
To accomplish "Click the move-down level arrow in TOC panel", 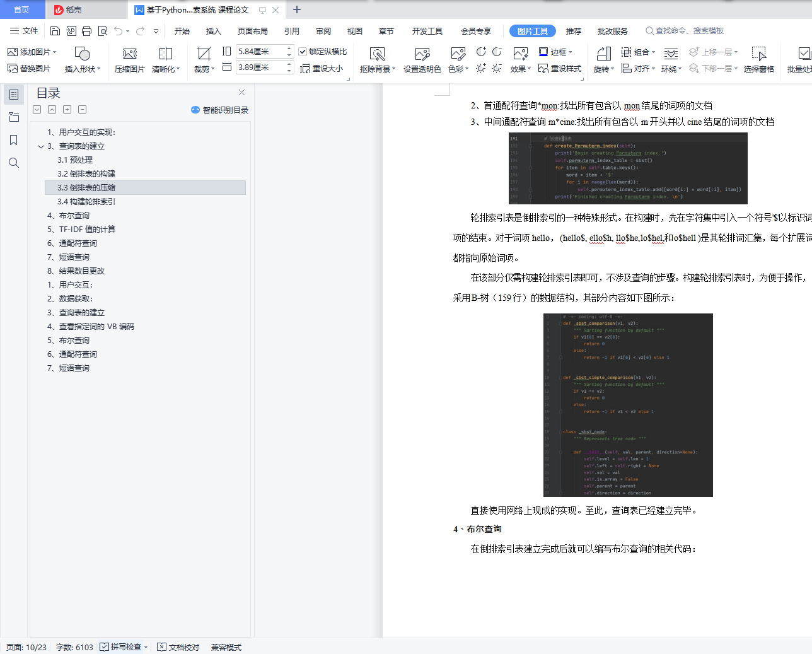I will 37,110.
